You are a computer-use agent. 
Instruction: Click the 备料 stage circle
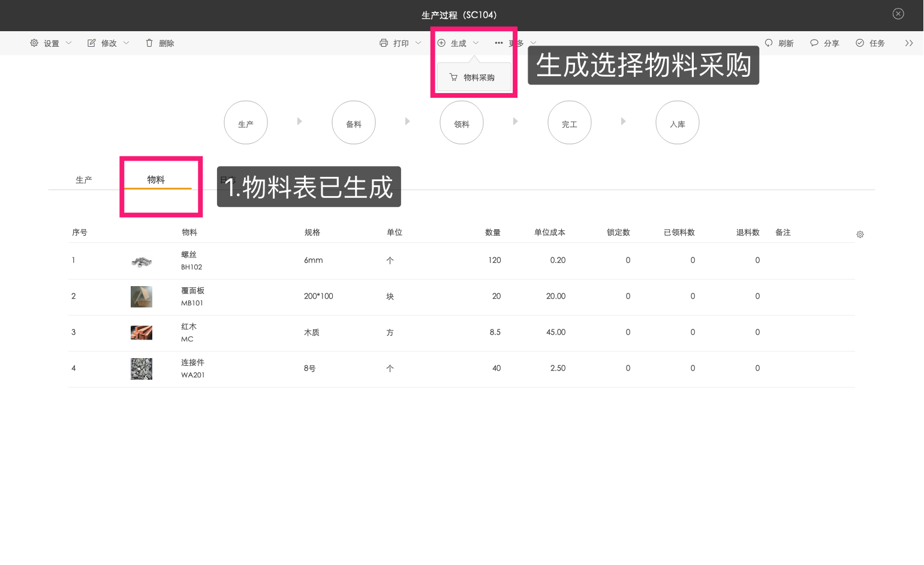pos(353,122)
